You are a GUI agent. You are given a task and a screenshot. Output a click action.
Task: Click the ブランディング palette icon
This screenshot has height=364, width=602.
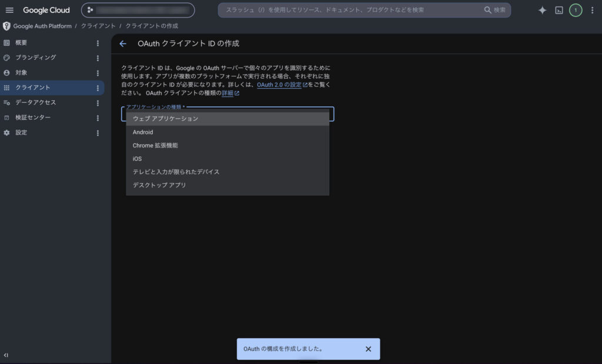point(6,58)
